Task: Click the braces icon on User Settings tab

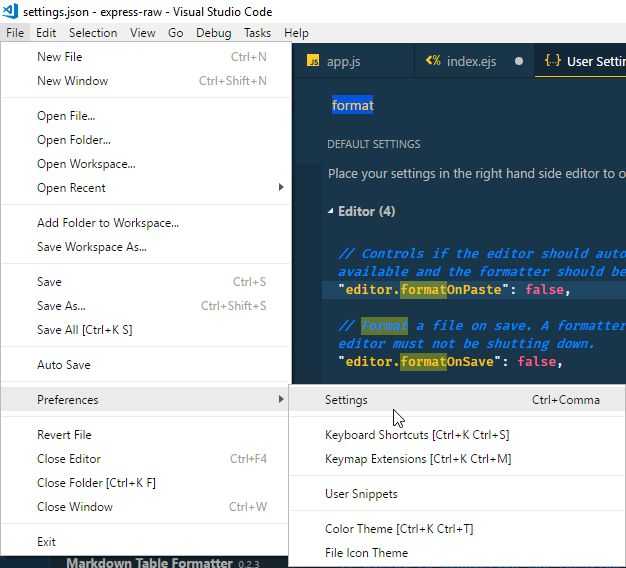Action: 551,61
